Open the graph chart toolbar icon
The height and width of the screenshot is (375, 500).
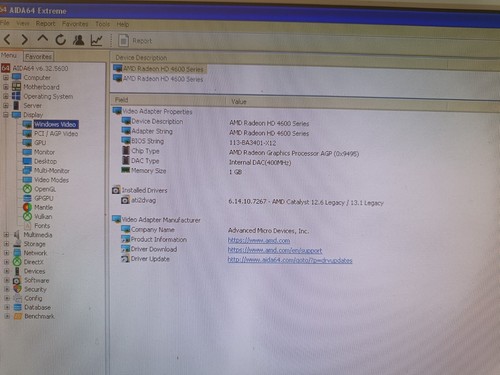[x=97, y=41]
